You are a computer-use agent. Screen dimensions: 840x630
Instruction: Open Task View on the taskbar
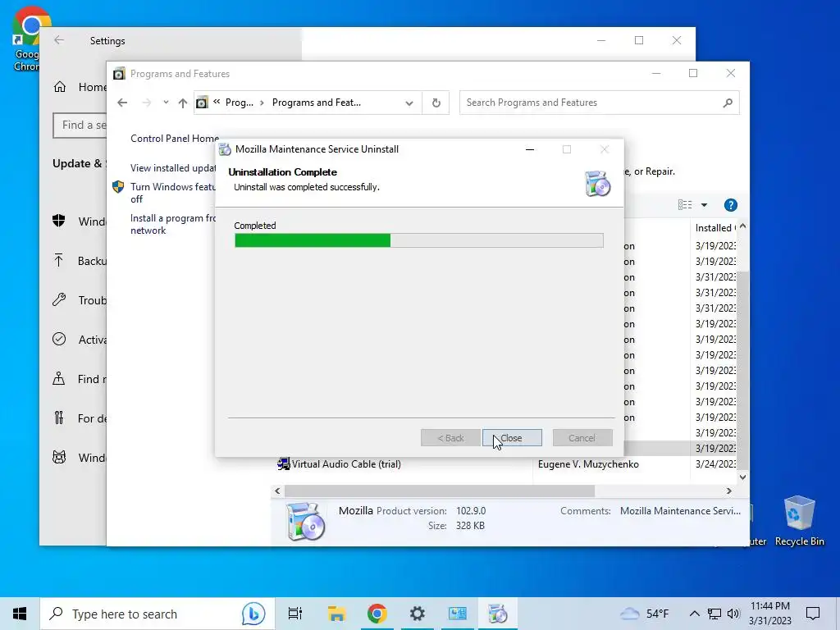295,614
